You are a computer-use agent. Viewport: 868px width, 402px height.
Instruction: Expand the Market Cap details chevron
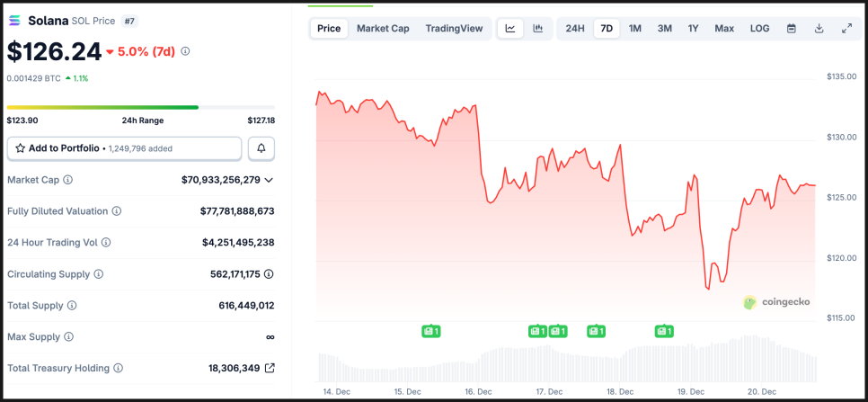pyautogui.click(x=269, y=180)
